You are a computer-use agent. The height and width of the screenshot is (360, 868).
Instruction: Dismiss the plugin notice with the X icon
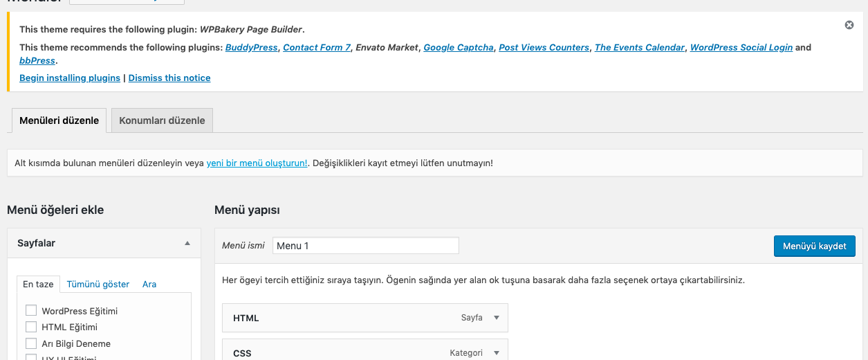click(849, 25)
